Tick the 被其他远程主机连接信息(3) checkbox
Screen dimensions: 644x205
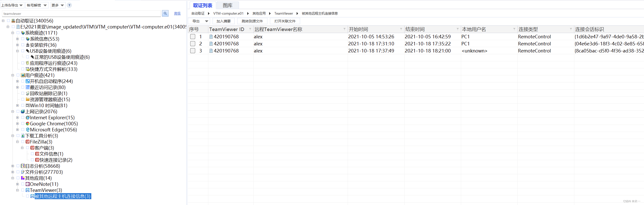click(27, 196)
